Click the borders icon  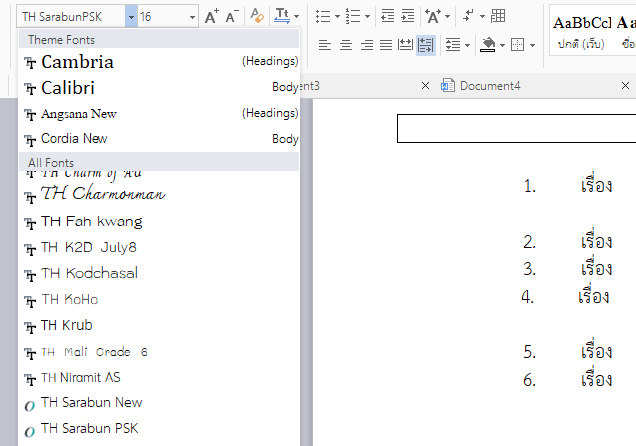click(518, 45)
